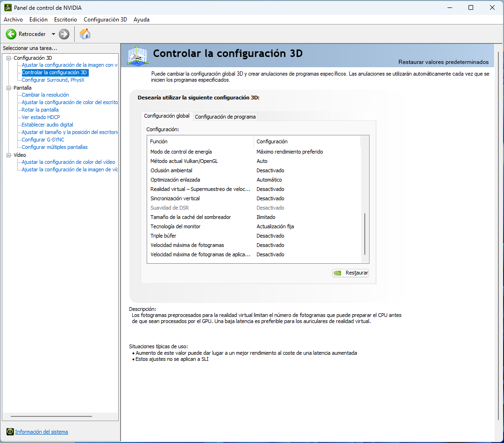Click the 3D settings header image icon

(138, 56)
